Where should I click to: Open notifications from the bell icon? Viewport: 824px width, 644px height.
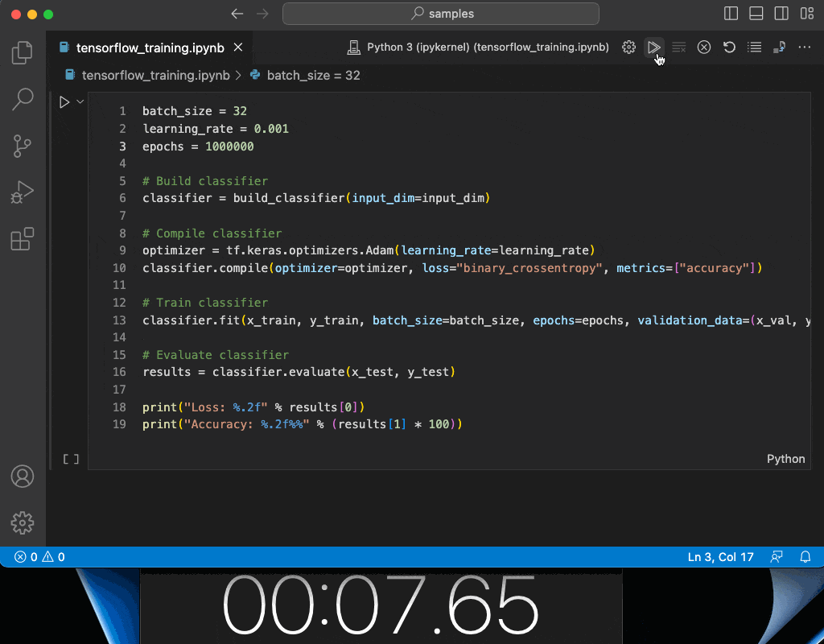tap(805, 556)
